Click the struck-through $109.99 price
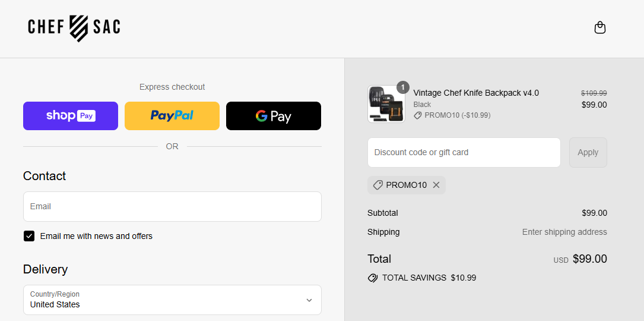644x321 pixels. (594, 93)
